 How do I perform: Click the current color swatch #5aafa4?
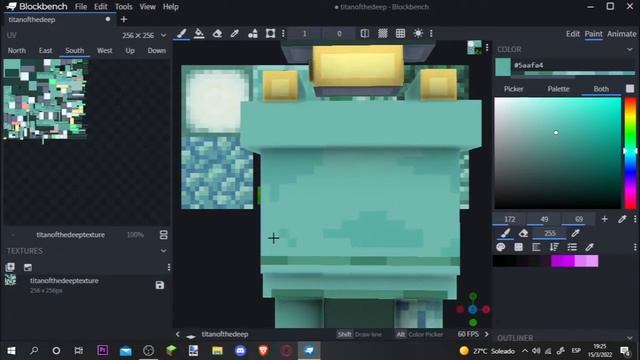tap(503, 67)
